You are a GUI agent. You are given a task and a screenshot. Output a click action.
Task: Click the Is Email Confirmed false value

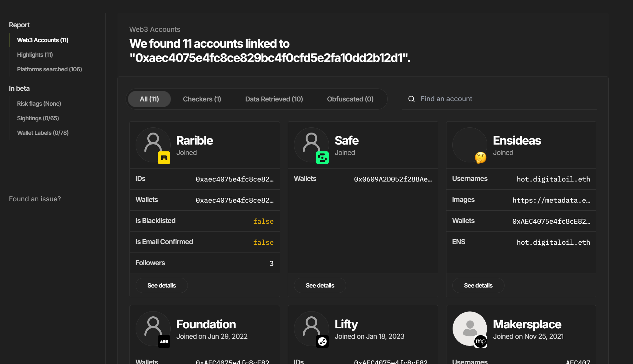(263, 242)
